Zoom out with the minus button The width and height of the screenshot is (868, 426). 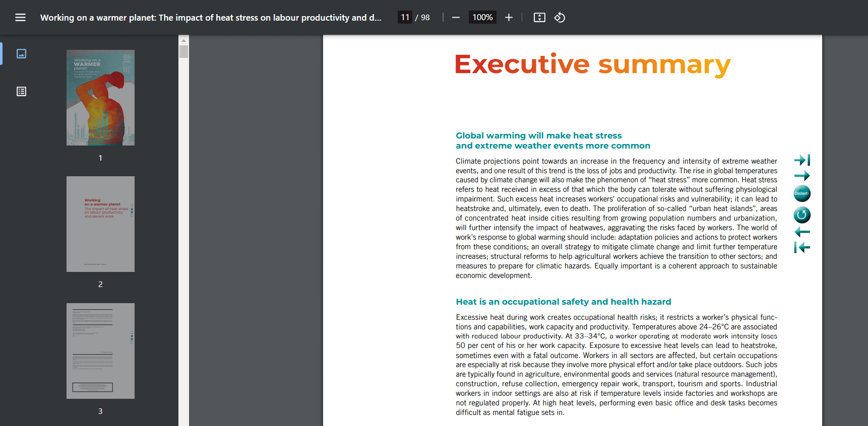[x=456, y=18]
